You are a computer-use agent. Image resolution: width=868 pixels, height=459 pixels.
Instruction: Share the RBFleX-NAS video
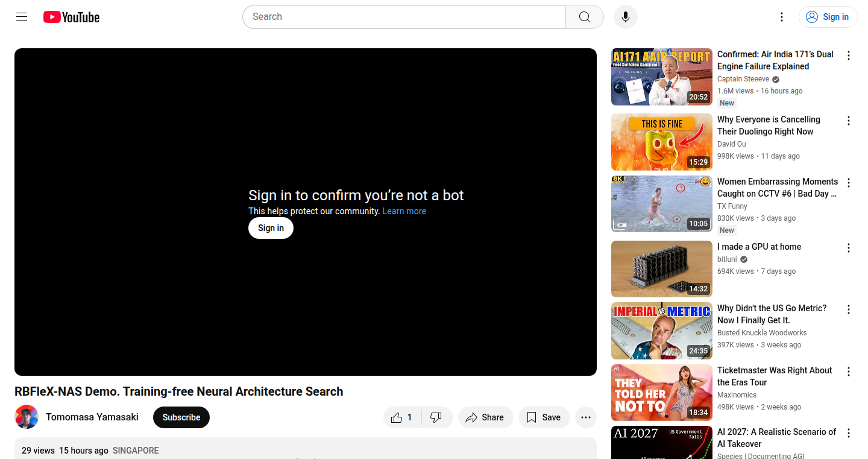pos(485,417)
